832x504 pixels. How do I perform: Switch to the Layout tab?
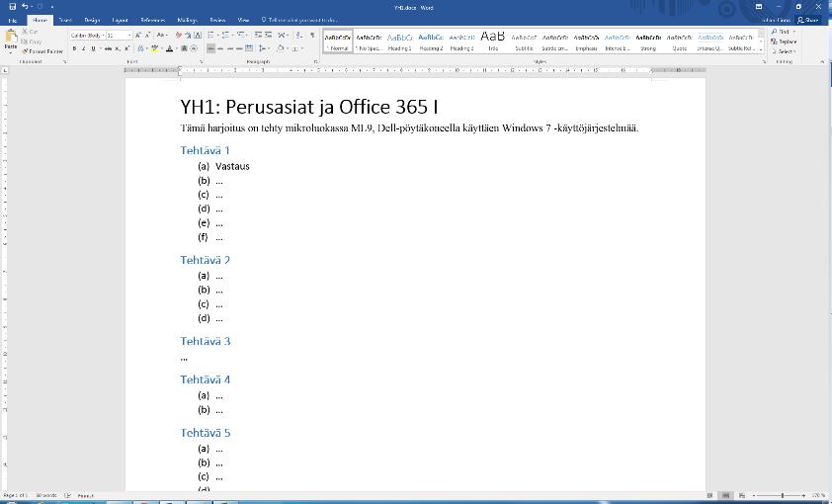[120, 20]
